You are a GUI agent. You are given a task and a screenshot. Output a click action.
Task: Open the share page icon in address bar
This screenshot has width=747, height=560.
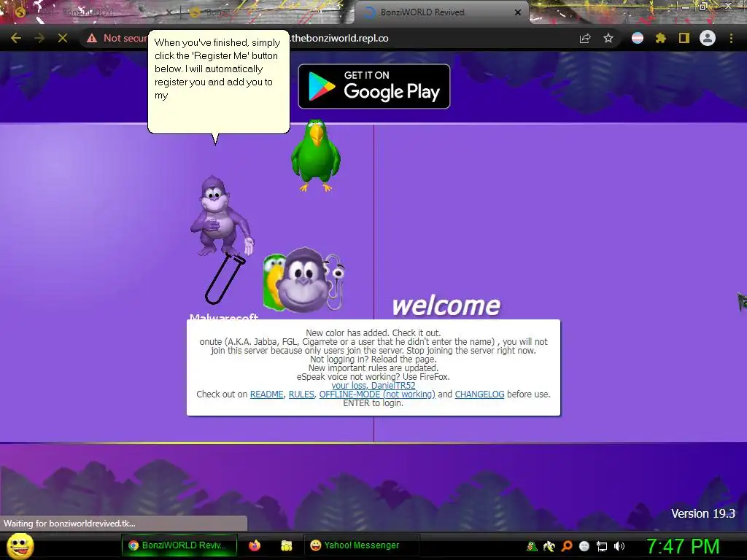(x=585, y=38)
